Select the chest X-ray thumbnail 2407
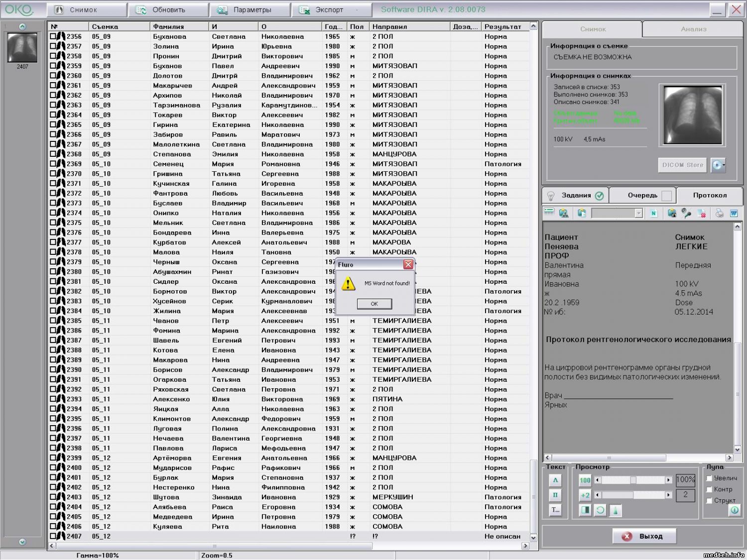Viewport: 747px width, 560px height. click(22, 48)
